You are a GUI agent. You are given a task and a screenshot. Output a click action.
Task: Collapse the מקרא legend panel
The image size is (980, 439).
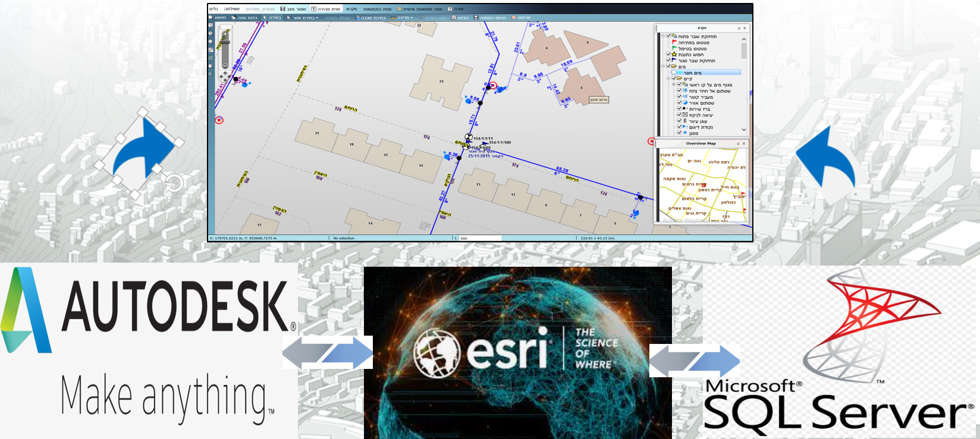point(739,29)
